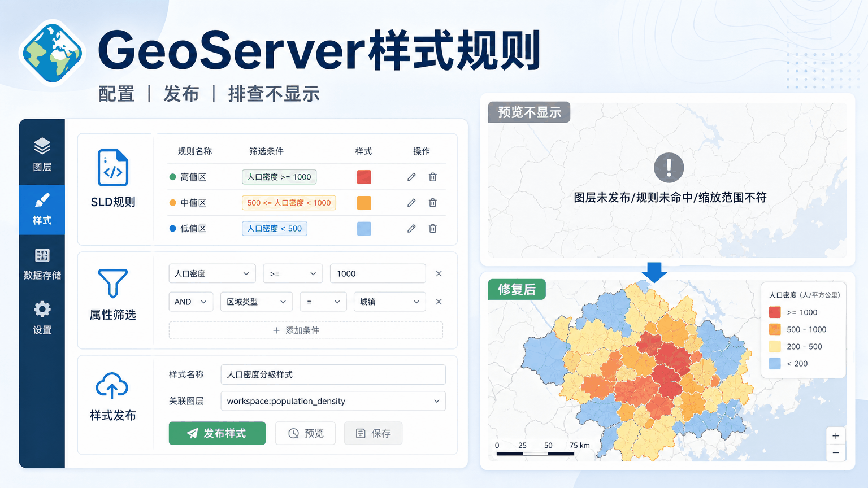Open the 人口密度 attribute dropdown
Screen dimensions: 868x488
212,273
